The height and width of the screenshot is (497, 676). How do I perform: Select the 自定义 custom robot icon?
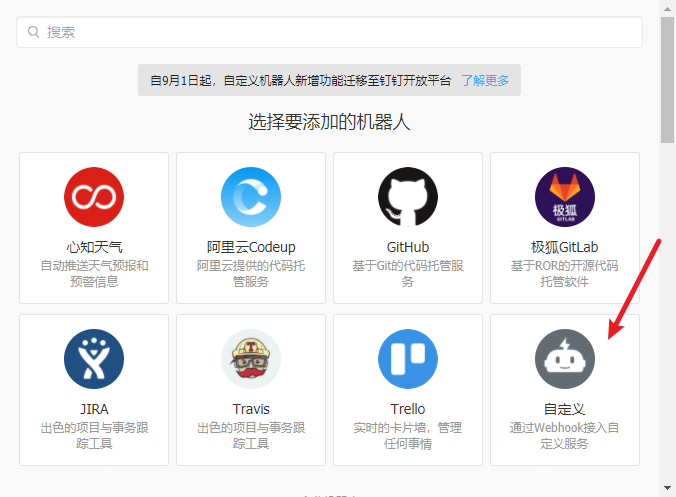click(x=565, y=359)
